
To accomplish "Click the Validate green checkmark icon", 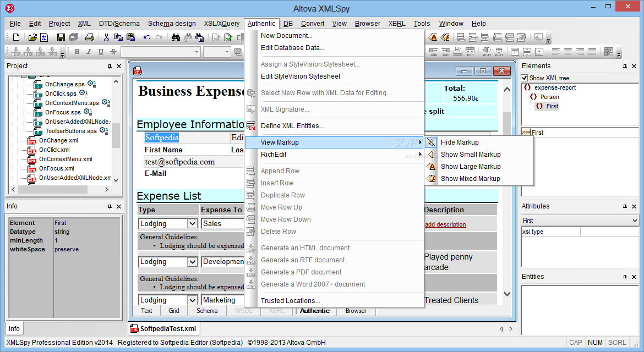I will coord(229,37).
